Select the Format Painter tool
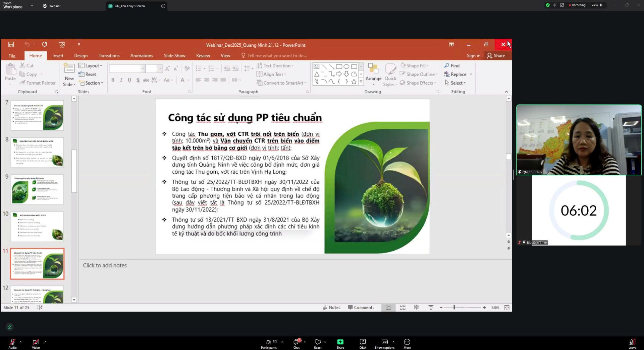Screen dimensions: 644x350 point(37,83)
